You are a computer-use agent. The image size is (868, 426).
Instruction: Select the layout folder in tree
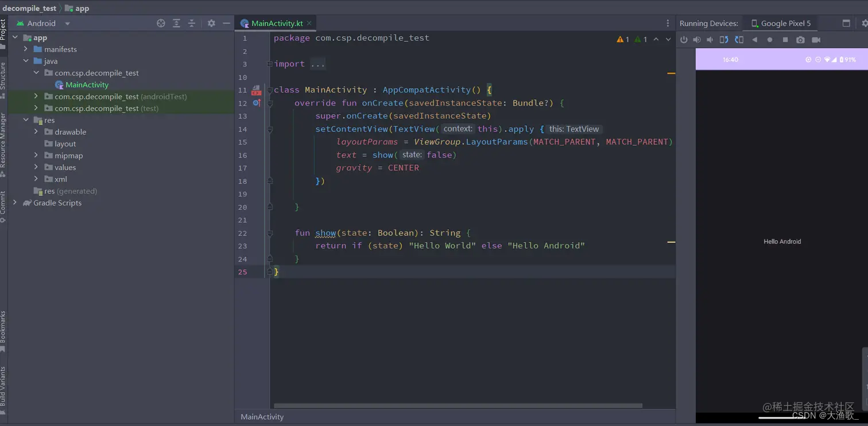[65, 144]
